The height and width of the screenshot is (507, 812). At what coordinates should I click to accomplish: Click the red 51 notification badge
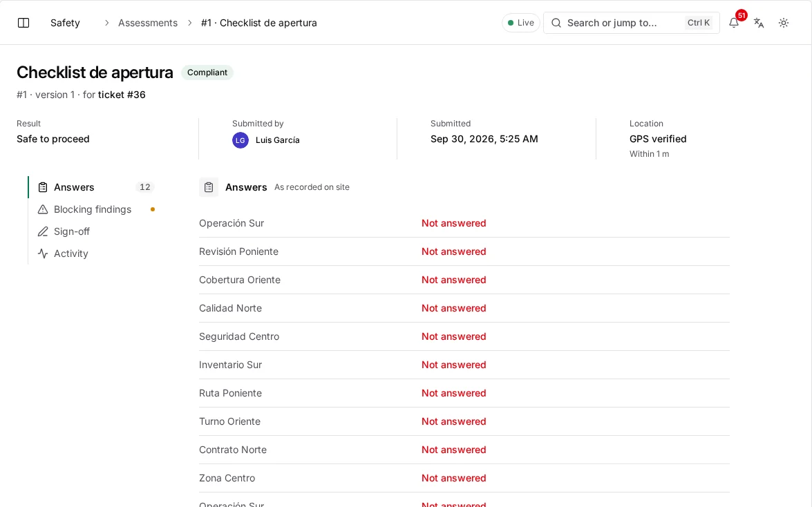click(742, 15)
